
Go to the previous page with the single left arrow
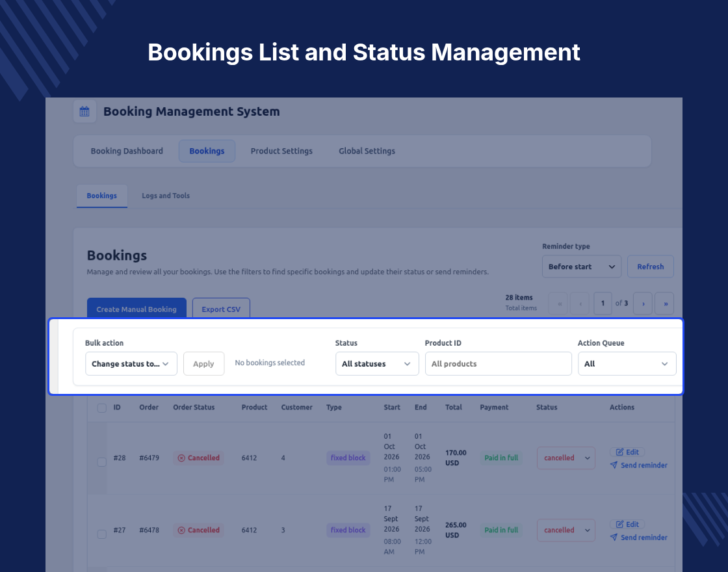(580, 304)
